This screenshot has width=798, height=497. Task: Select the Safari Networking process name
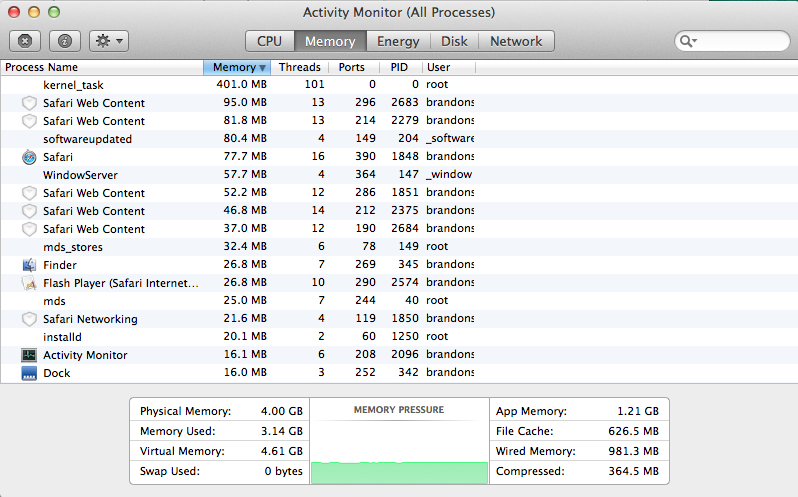(x=90, y=319)
